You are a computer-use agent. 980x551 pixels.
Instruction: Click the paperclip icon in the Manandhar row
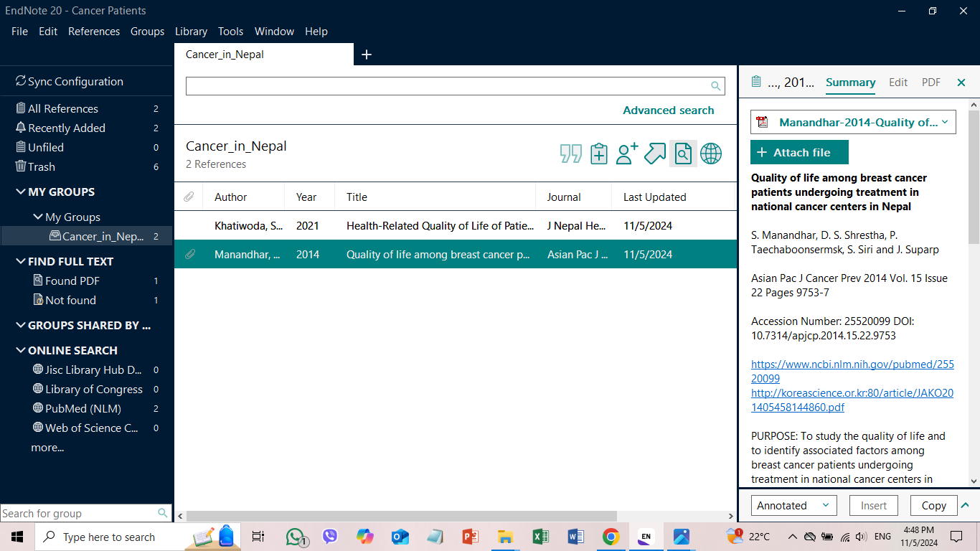click(189, 254)
